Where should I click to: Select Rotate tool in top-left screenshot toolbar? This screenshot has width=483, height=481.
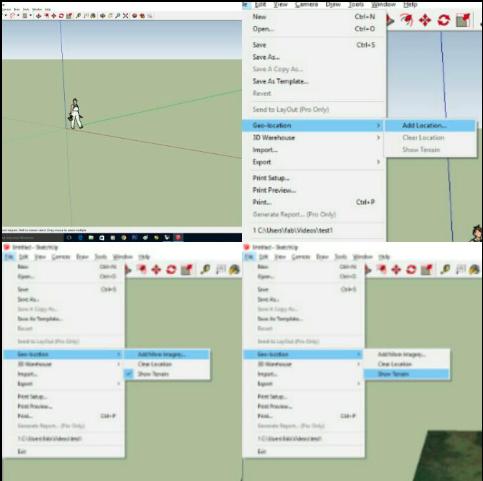(61, 16)
